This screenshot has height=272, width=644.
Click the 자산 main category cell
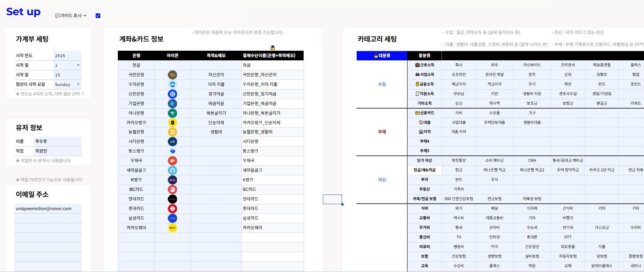[x=382, y=180]
